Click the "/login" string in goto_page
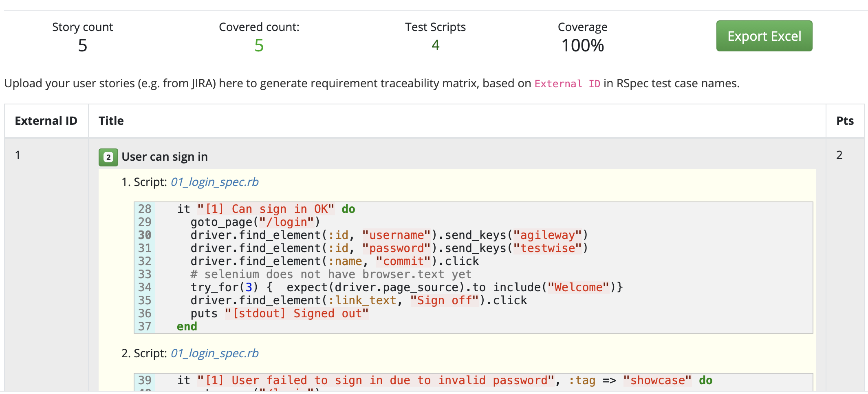Viewport: 868px width, 394px height. [286, 222]
